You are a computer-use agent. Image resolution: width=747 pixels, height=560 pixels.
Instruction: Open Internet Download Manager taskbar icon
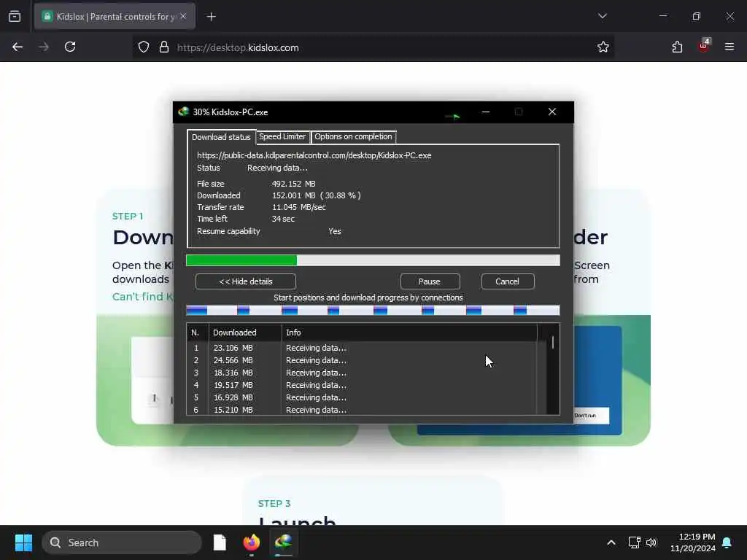point(284,542)
